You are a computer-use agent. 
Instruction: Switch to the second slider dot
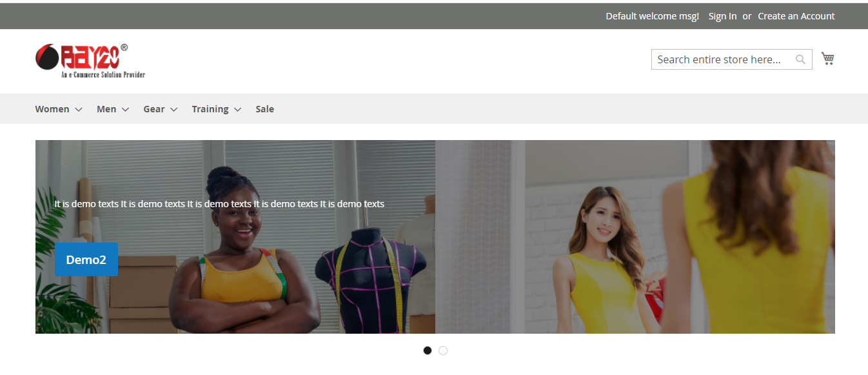point(443,350)
